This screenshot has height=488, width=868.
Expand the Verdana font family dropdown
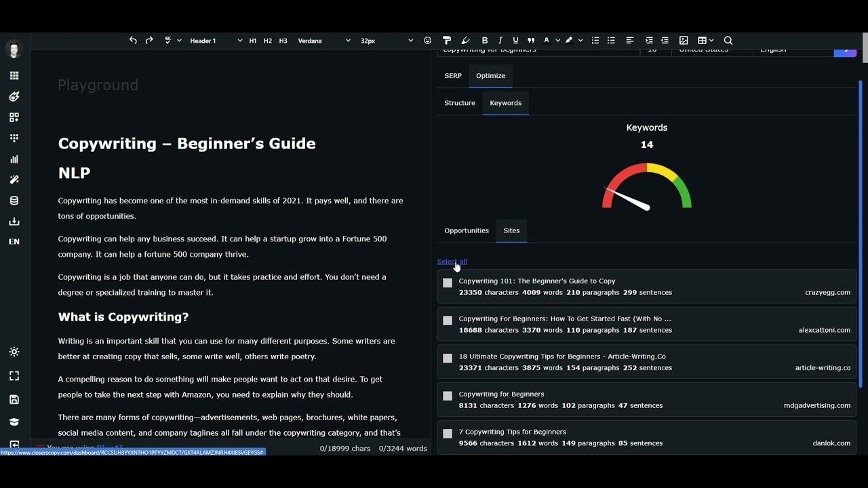point(324,41)
